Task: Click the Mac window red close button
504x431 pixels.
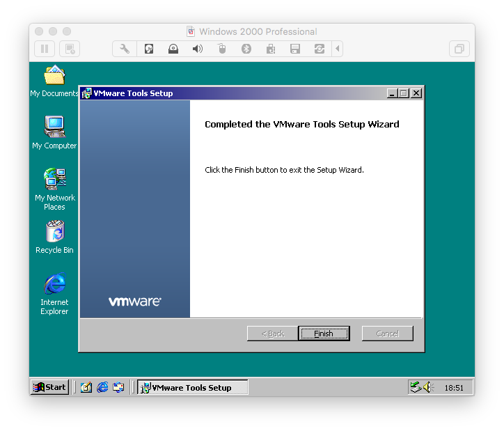Action: click(x=39, y=31)
